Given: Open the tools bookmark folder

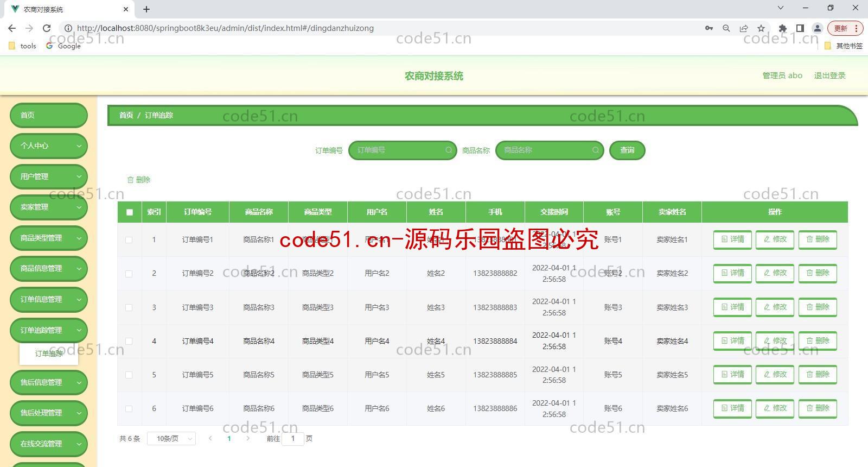Looking at the screenshot, I should (x=23, y=46).
